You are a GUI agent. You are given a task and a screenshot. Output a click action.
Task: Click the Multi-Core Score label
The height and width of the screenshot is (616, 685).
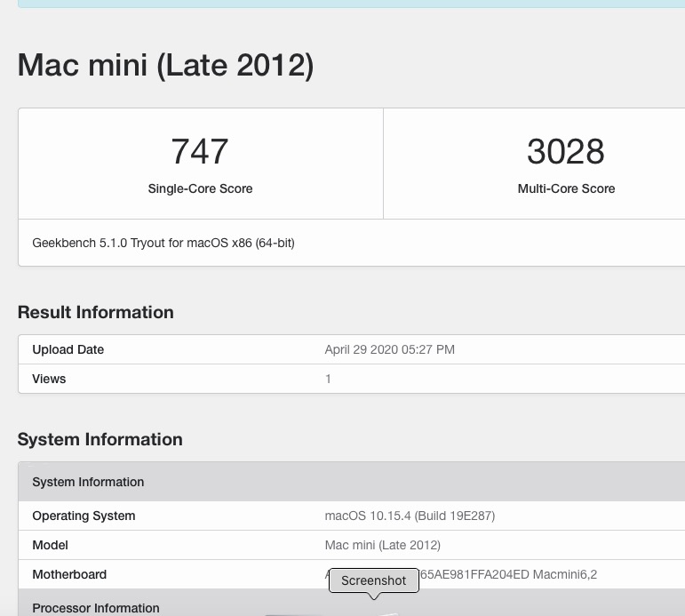click(x=566, y=188)
